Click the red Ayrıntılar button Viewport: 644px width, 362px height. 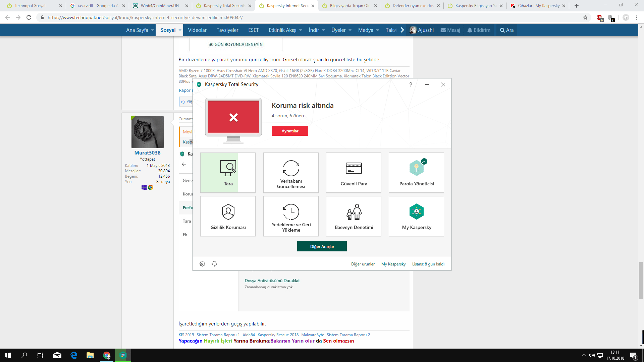click(x=290, y=131)
